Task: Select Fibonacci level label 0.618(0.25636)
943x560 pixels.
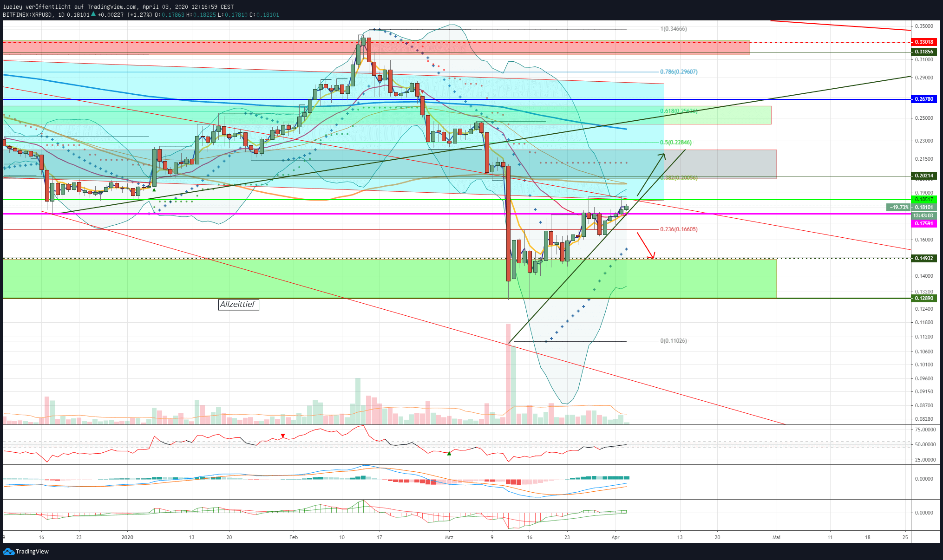Action: pos(679,111)
